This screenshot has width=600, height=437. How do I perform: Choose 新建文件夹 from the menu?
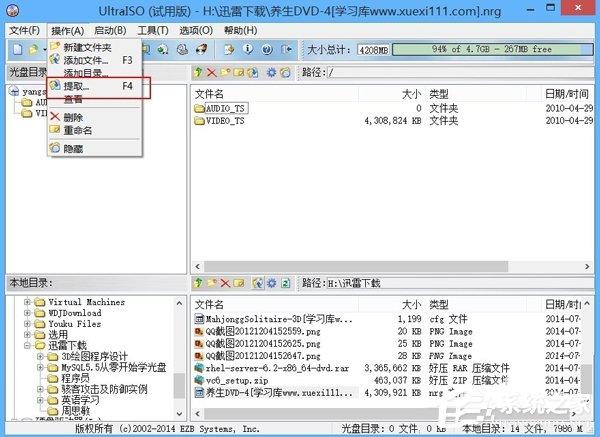(95, 47)
